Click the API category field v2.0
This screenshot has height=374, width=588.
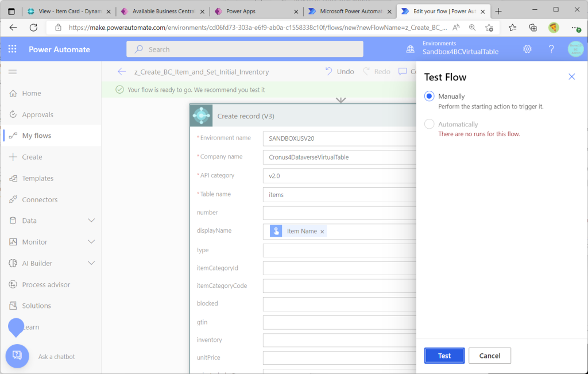click(x=340, y=176)
